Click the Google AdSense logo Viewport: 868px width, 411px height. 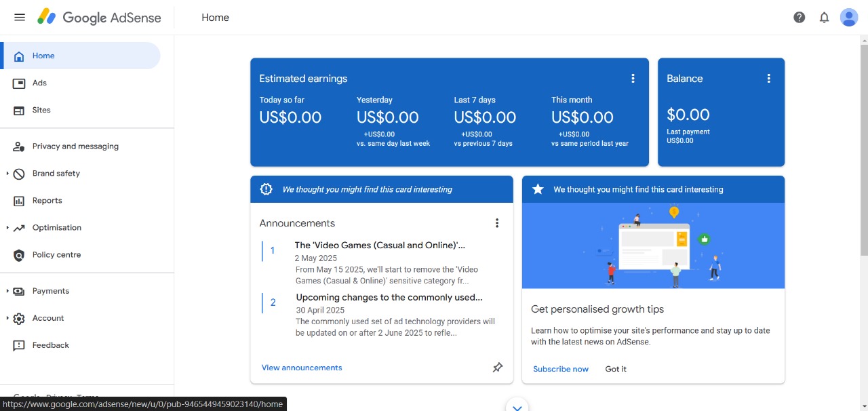(x=99, y=18)
